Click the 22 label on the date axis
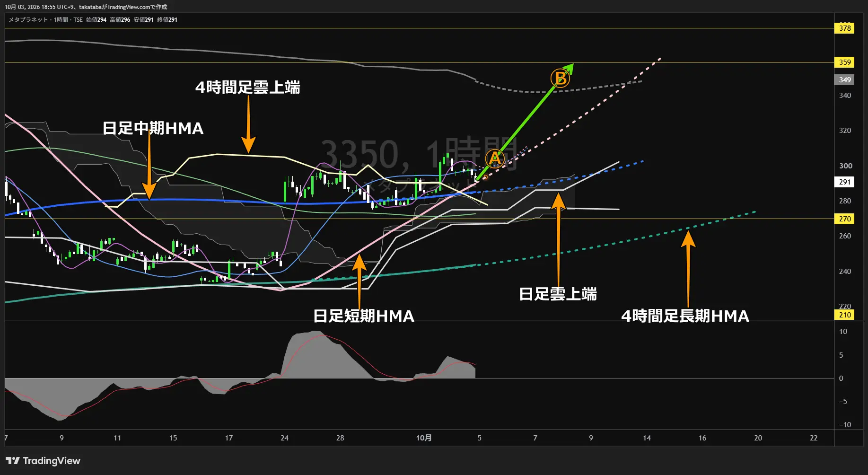 coord(814,438)
